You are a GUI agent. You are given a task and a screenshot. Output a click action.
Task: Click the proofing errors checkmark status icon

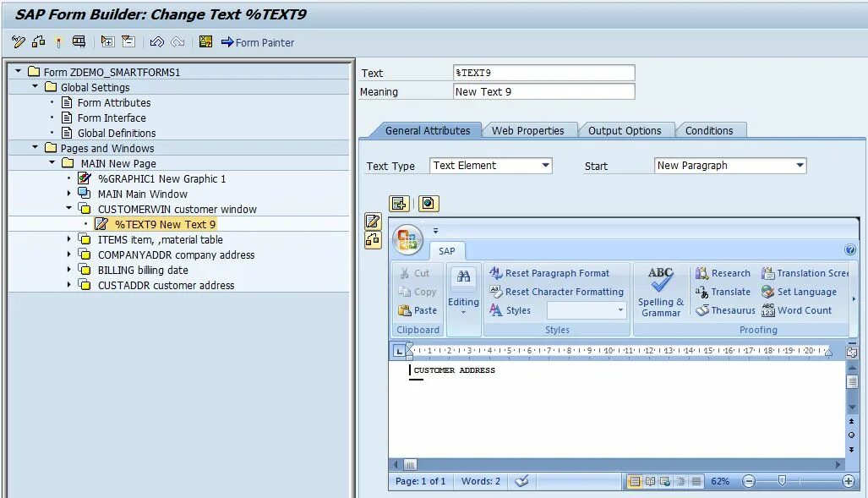coord(521,481)
